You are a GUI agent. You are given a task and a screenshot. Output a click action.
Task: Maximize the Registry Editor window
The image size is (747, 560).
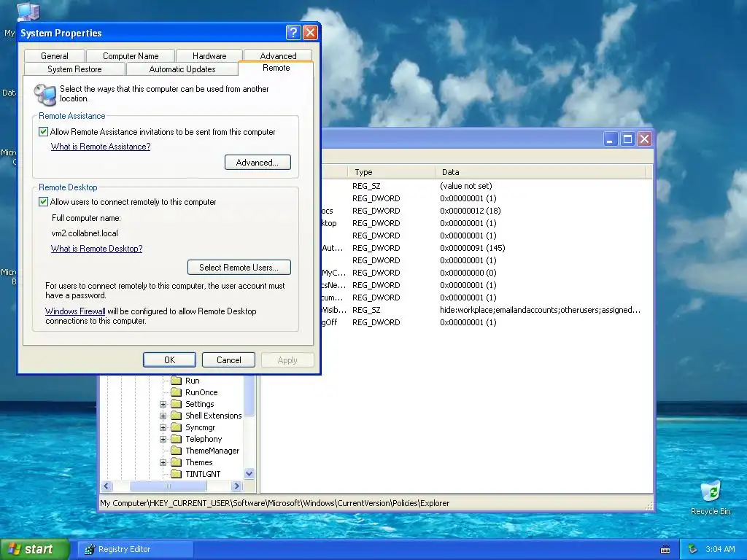pos(627,139)
